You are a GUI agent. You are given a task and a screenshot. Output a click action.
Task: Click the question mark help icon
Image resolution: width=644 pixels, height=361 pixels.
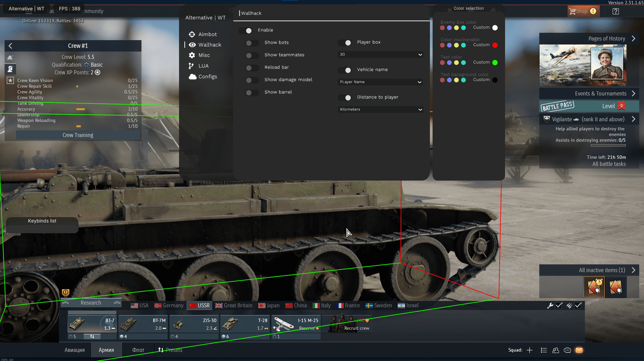(x=615, y=11)
